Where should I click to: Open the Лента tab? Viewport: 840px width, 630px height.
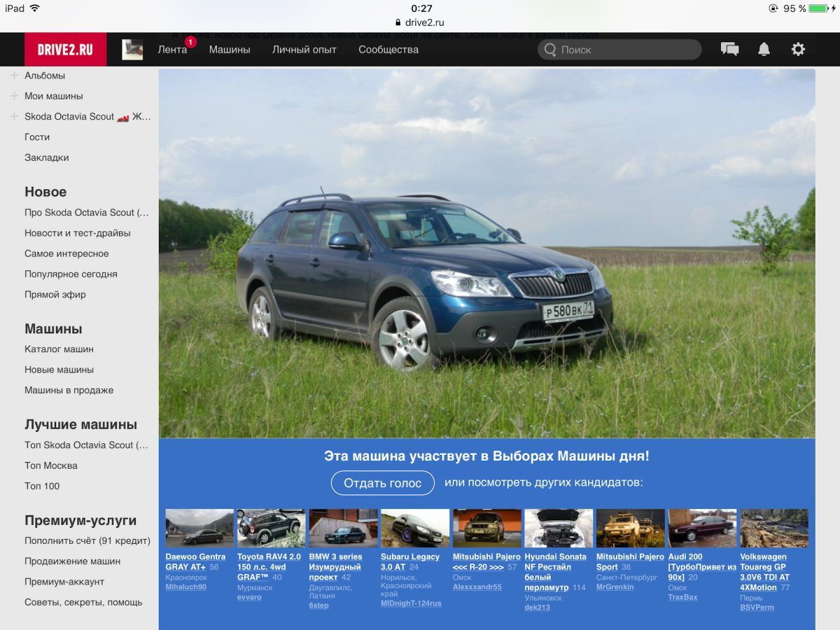172,50
